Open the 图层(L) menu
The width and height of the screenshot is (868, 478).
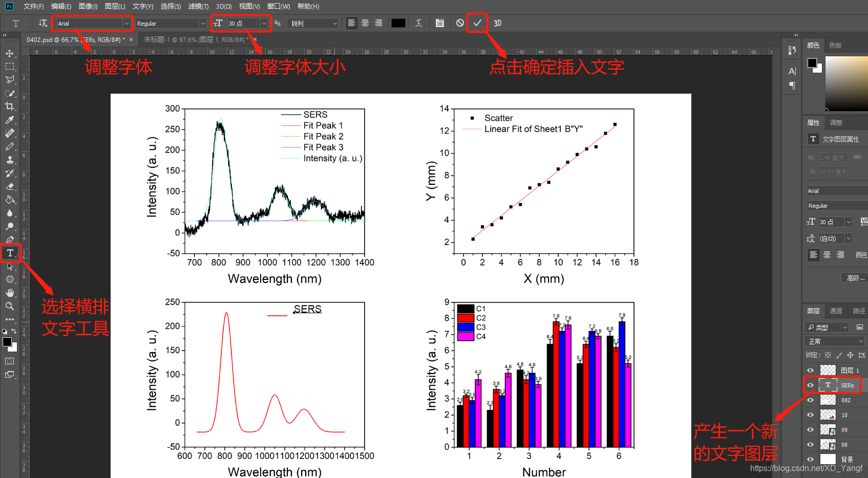click(115, 7)
